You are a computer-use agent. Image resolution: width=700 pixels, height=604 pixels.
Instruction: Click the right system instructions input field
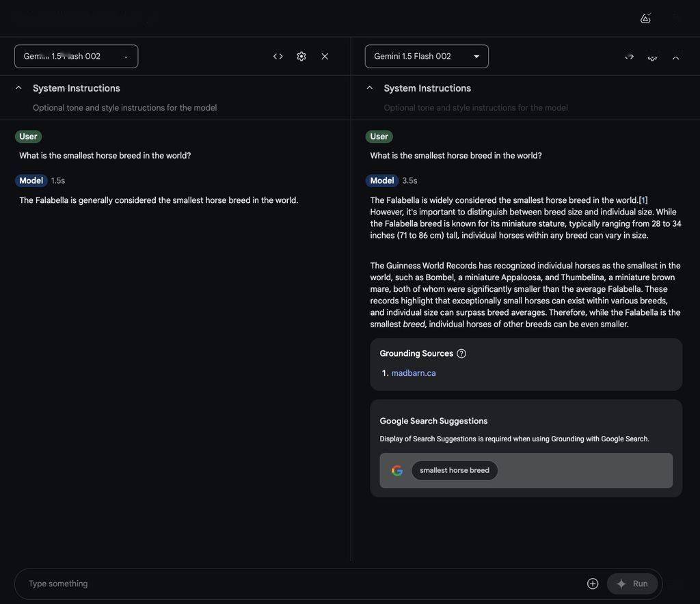point(476,107)
